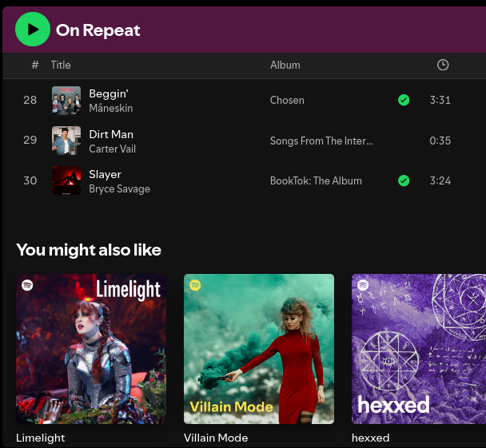Open BookTok: The Album
486x448 pixels.
316,180
